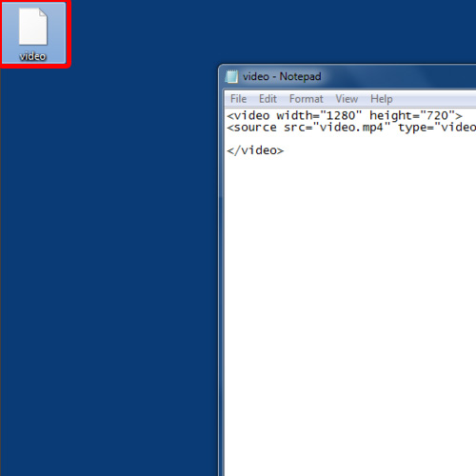This screenshot has width=476, height=476.
Task: Click the 'video - Notepad' title bar text
Action: [x=282, y=76]
